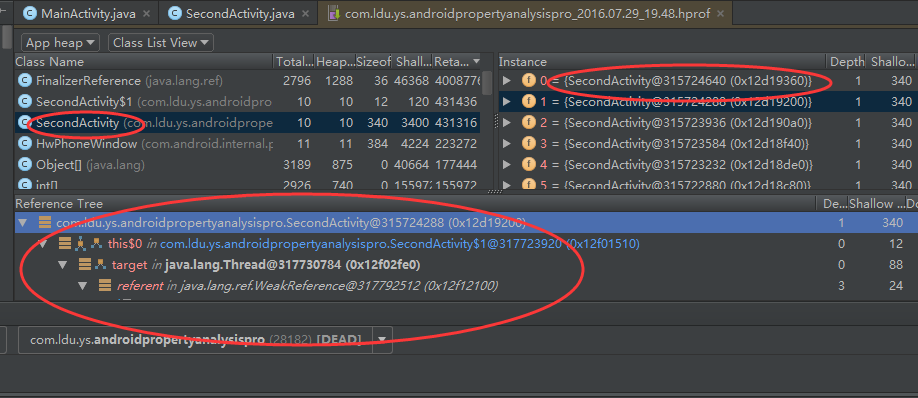Close the MainActivity.java tab
Image resolution: width=918 pixels, height=398 pixels.
[146, 13]
